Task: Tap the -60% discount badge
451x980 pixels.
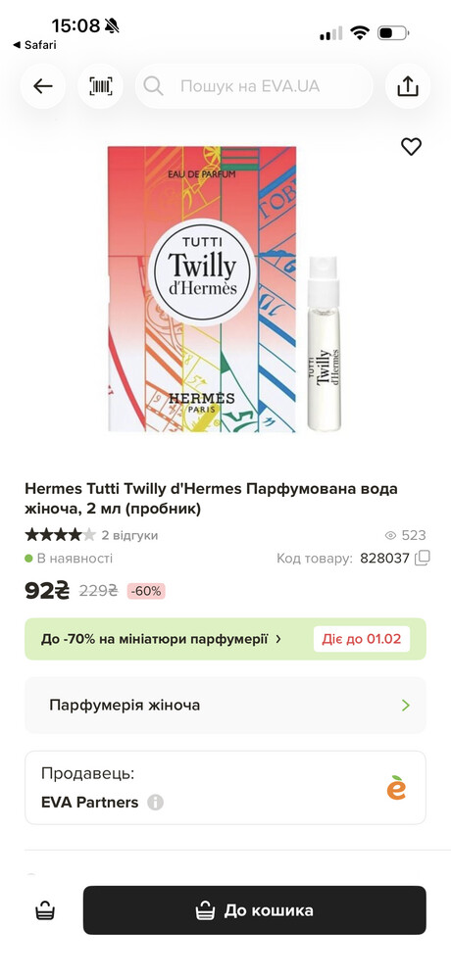Action: tap(146, 591)
